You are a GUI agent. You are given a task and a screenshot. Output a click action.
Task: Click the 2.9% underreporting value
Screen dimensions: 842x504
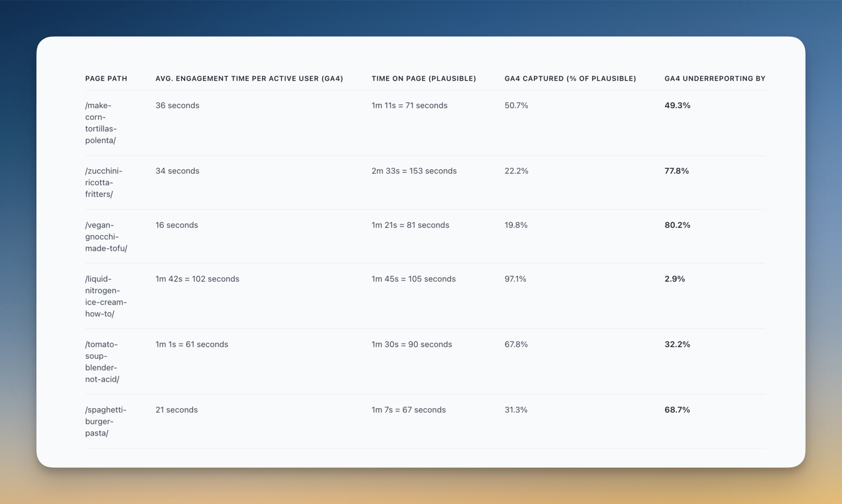(674, 279)
